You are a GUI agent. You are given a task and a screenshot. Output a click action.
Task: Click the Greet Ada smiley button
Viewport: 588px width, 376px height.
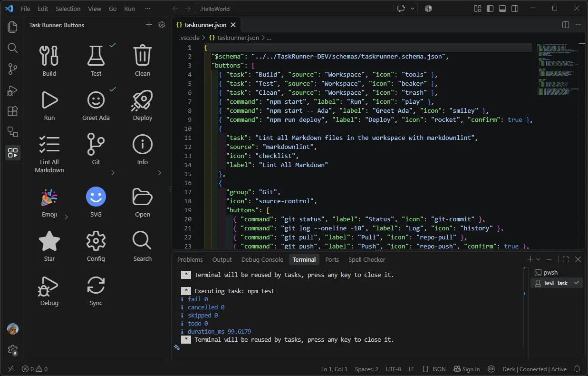[96, 105]
